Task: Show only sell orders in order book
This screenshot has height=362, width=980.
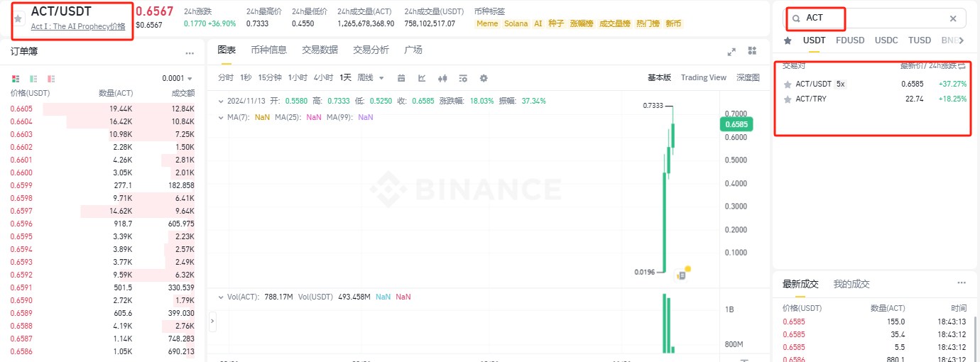Action: coord(51,78)
